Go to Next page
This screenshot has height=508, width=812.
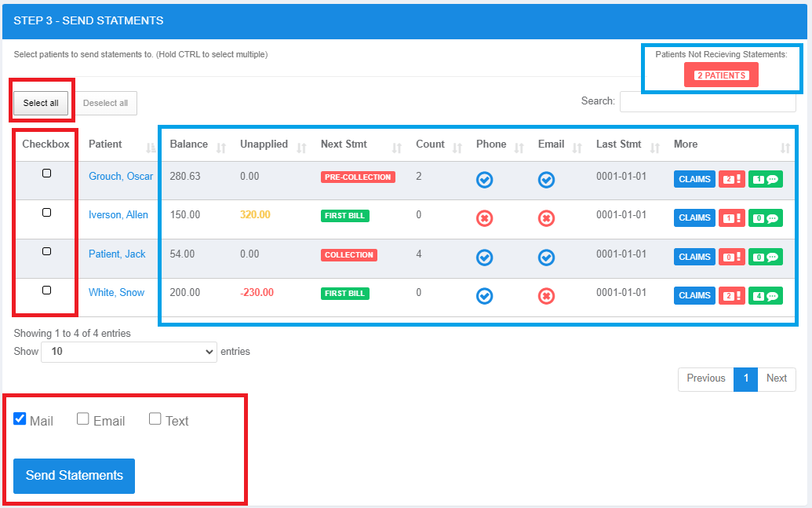point(777,378)
